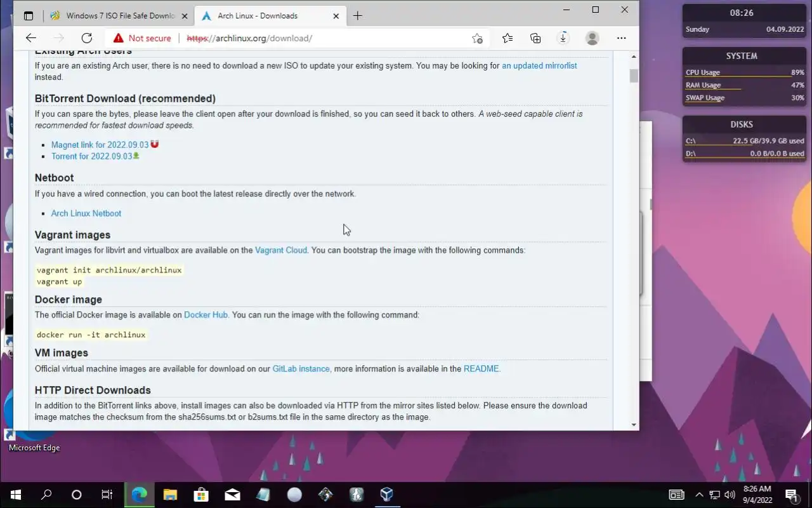Open the Vagrant Cloud link

[281, 250]
